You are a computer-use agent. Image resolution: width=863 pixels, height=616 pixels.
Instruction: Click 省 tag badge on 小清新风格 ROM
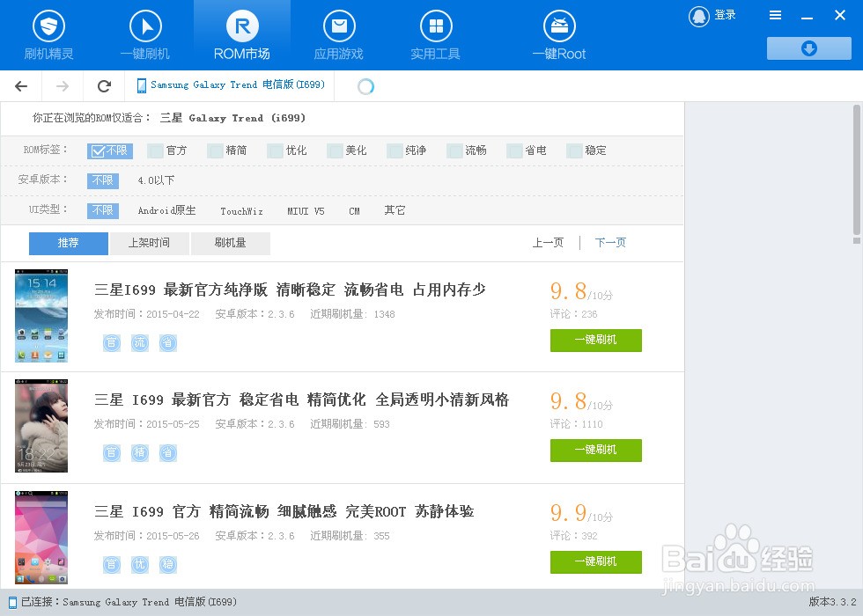coord(168,452)
